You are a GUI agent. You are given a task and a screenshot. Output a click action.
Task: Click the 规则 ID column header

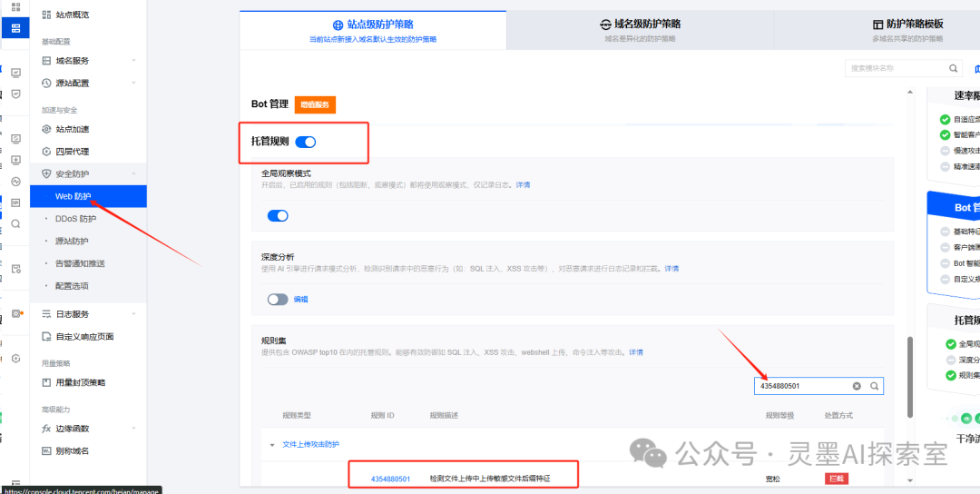tap(383, 415)
